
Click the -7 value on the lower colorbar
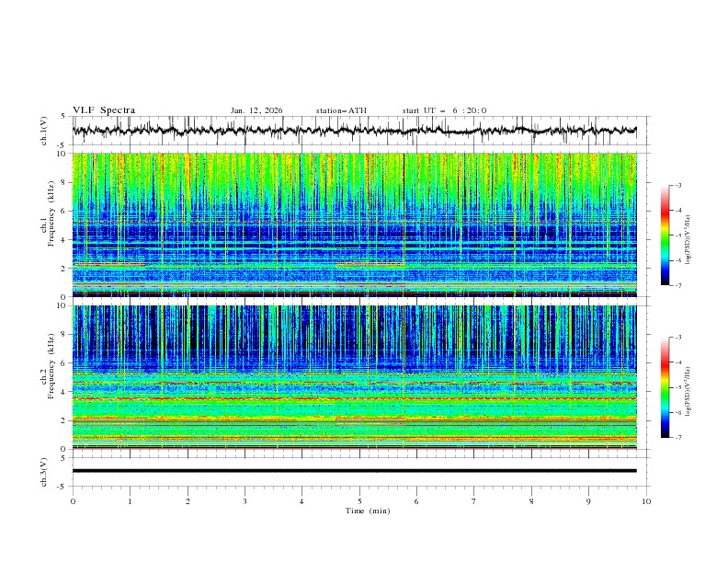[x=678, y=438]
